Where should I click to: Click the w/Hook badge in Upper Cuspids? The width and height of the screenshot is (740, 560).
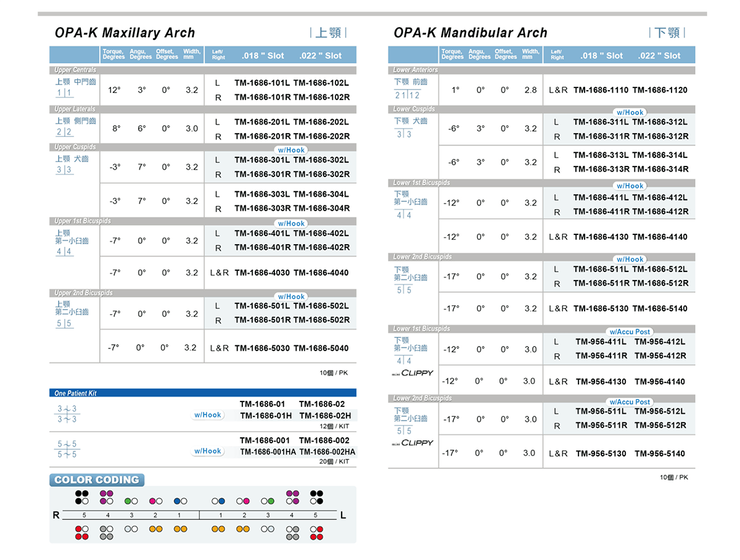[291, 150]
